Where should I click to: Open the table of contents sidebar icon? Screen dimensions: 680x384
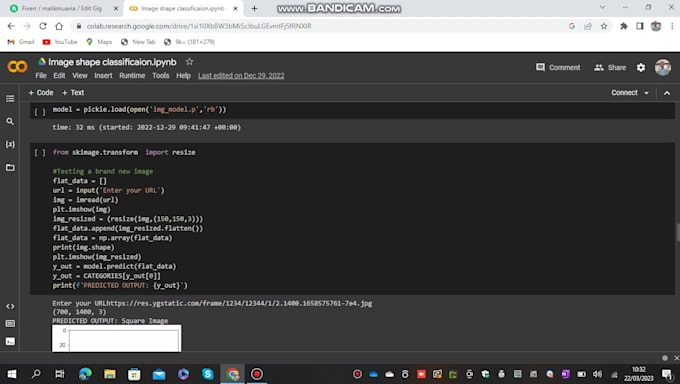[x=10, y=99]
